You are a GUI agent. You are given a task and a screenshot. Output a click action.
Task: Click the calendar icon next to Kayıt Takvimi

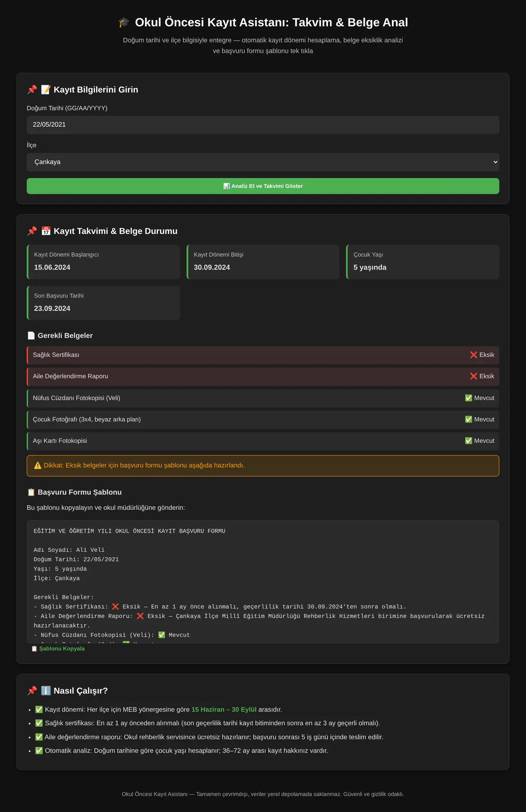click(x=46, y=231)
